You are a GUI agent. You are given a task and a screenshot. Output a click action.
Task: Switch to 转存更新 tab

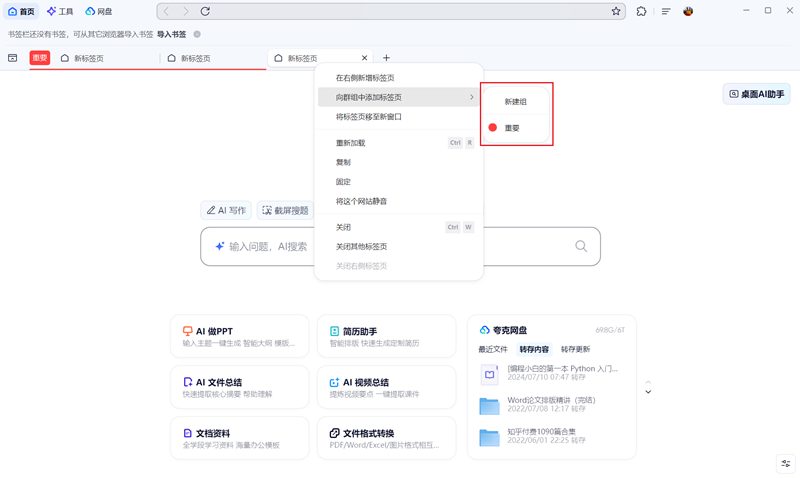[576, 349]
